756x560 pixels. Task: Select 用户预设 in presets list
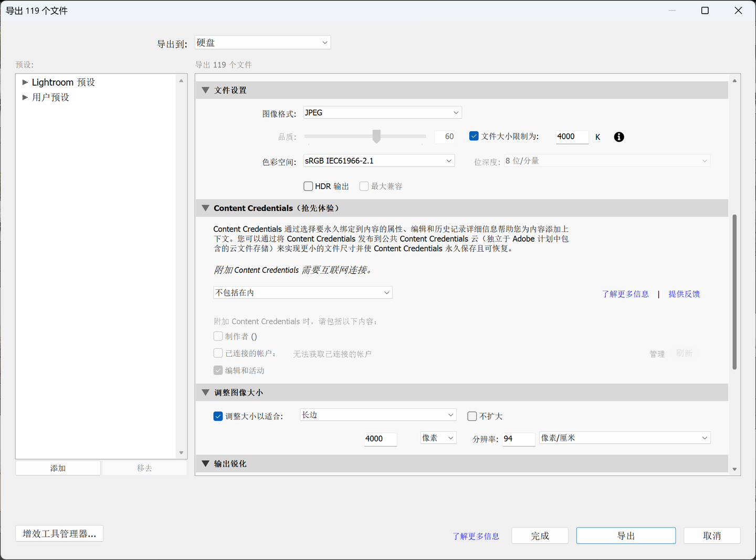[50, 97]
